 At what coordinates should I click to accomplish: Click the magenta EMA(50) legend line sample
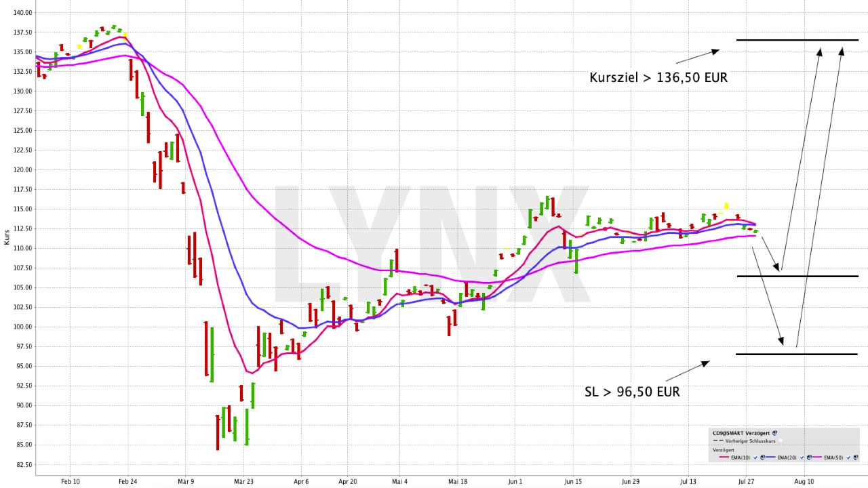817,457
